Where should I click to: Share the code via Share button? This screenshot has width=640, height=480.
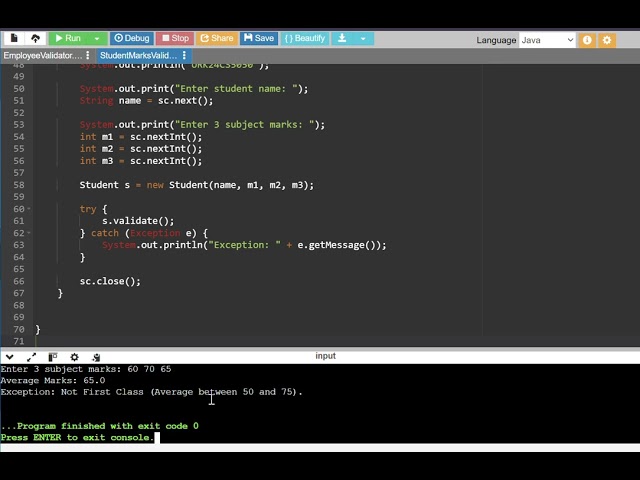point(217,38)
